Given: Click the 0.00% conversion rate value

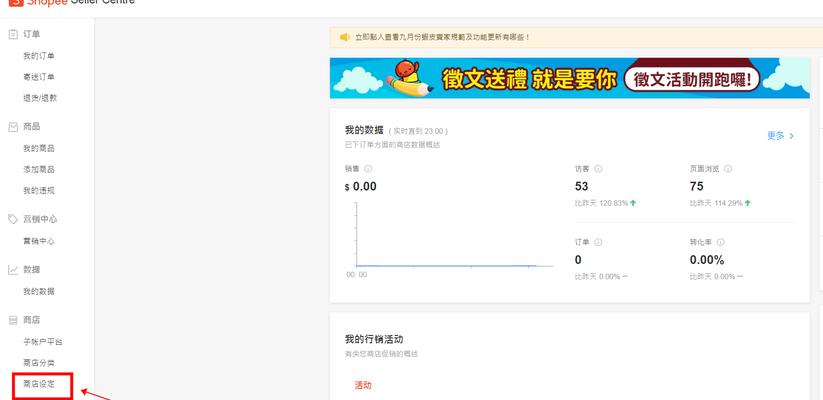Looking at the screenshot, I should (706, 260).
